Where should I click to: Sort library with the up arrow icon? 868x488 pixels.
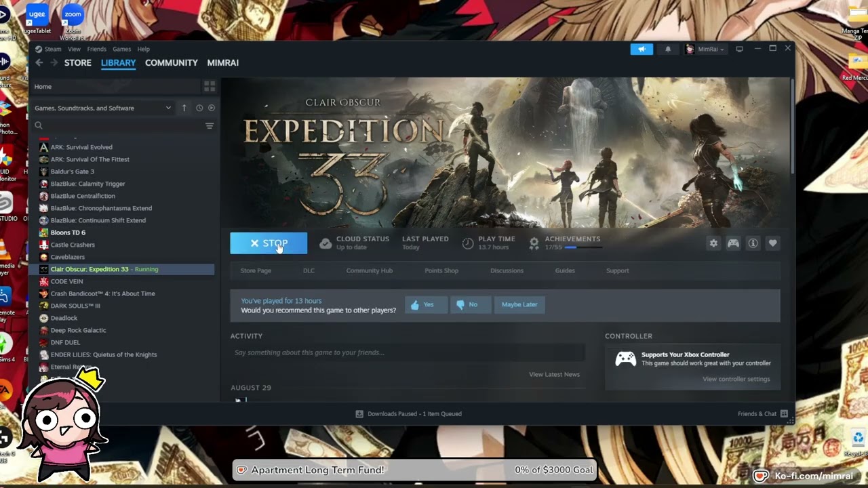[184, 108]
